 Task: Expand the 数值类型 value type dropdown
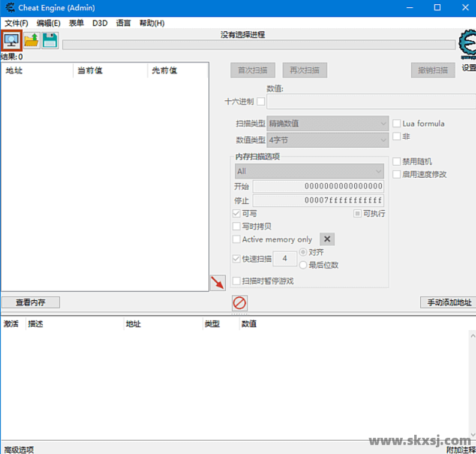(x=328, y=140)
